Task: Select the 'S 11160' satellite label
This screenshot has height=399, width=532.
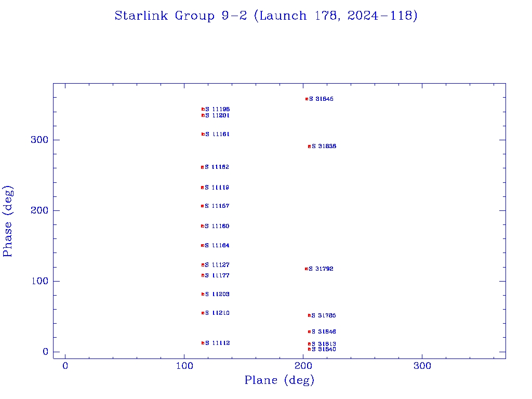Action: click(x=217, y=227)
